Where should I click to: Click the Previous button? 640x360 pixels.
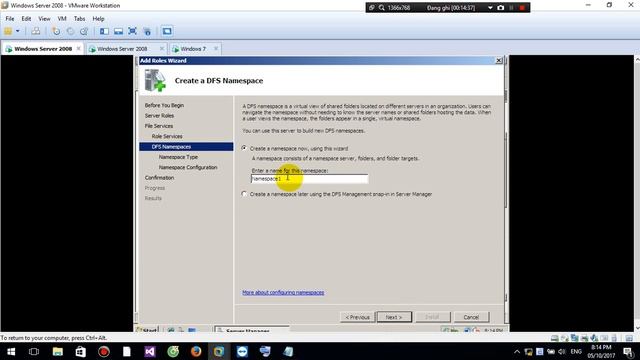(x=357, y=317)
